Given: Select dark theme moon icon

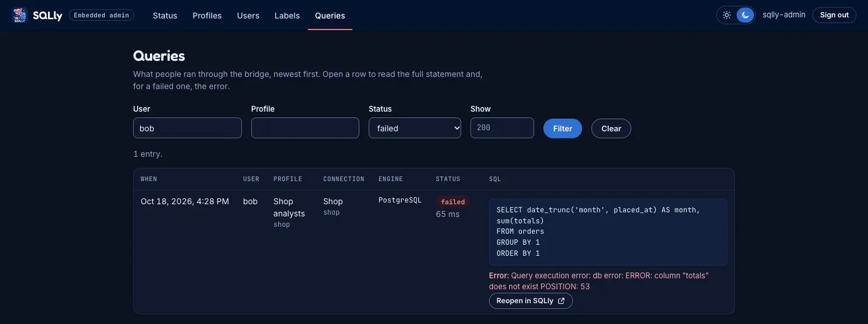Looking at the screenshot, I should pos(745,15).
